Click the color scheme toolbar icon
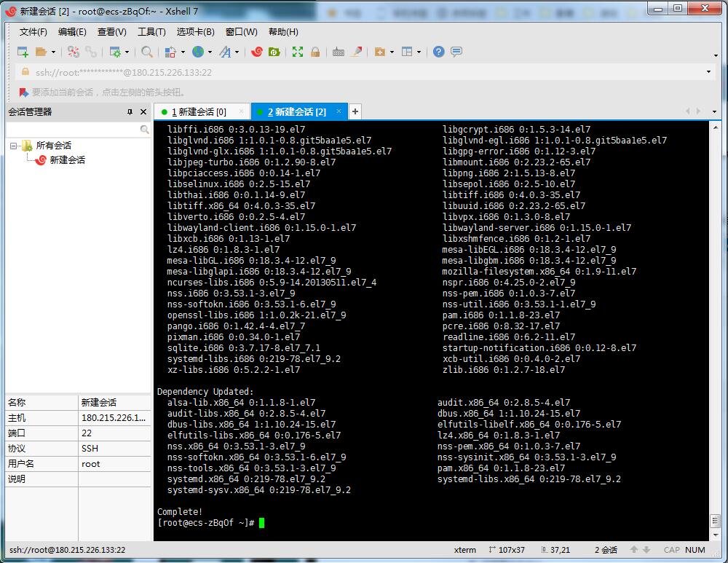 coord(170,52)
